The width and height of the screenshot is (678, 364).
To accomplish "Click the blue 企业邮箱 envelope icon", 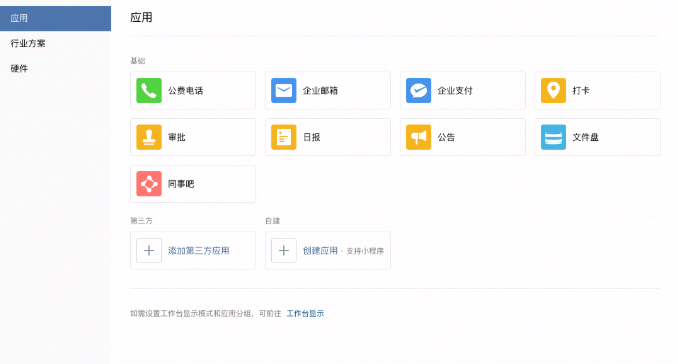I will pos(284,90).
